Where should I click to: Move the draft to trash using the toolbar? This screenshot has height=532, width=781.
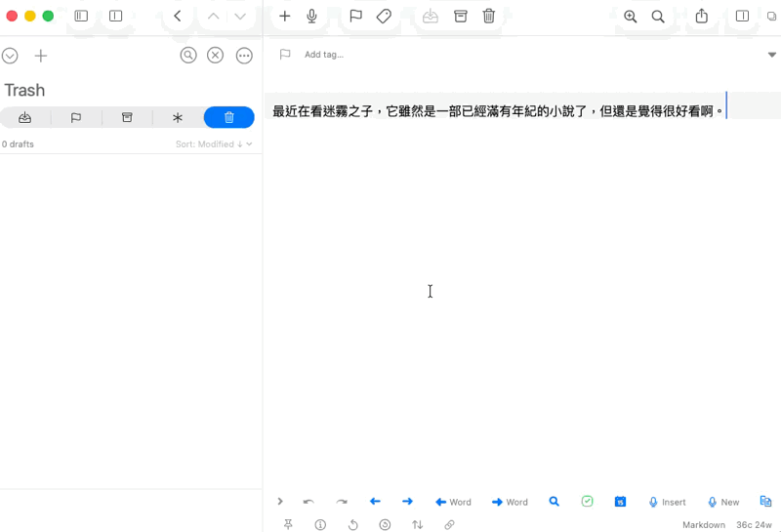tap(489, 17)
